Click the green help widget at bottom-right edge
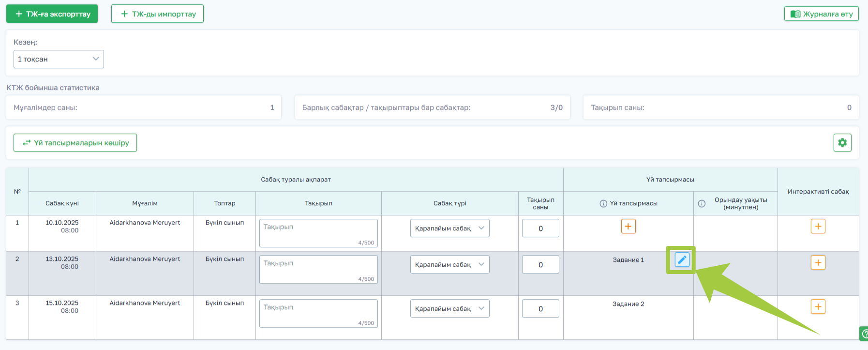868x350 pixels. tap(864, 334)
